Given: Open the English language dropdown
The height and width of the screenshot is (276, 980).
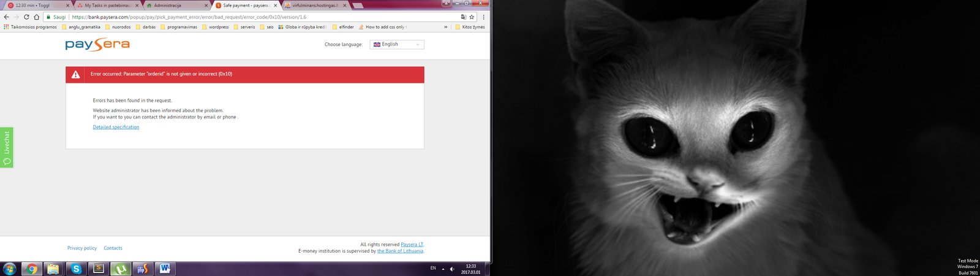Looking at the screenshot, I should pos(397,44).
